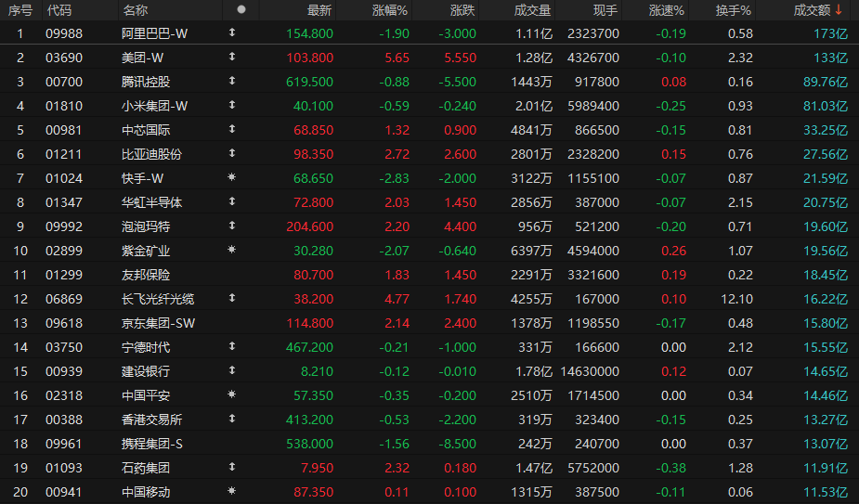Image resolution: width=859 pixels, height=504 pixels.
Task: Select stock name 美团-W
Action: (142, 58)
